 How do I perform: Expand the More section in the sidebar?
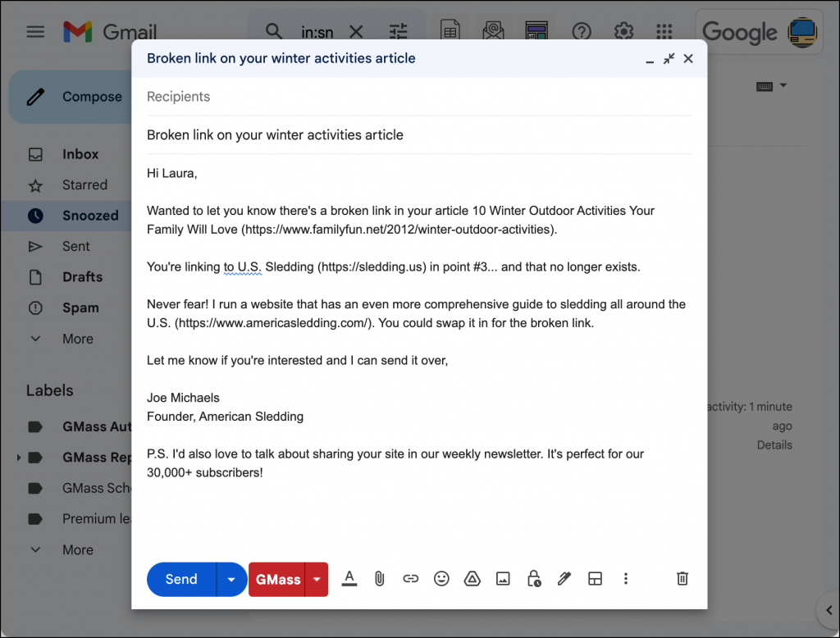point(77,339)
